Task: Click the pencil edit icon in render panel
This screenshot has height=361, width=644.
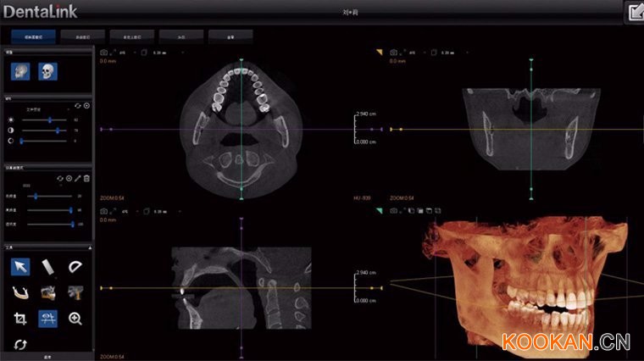Action: coord(78,178)
